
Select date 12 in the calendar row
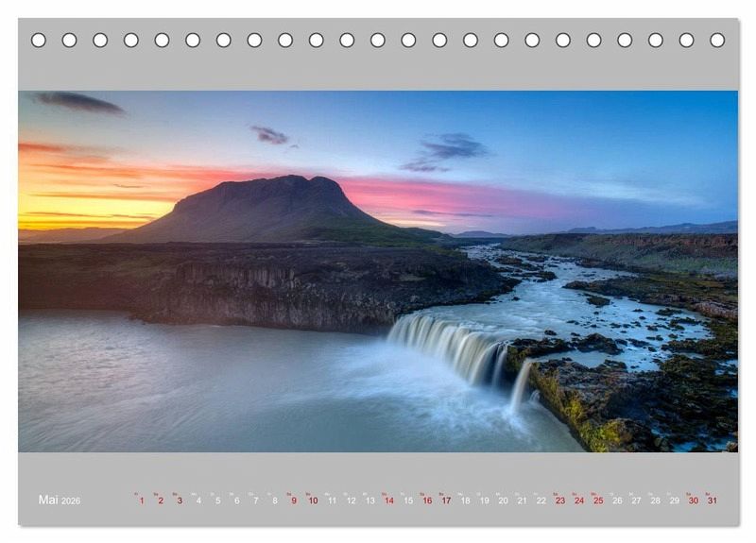click(x=351, y=501)
